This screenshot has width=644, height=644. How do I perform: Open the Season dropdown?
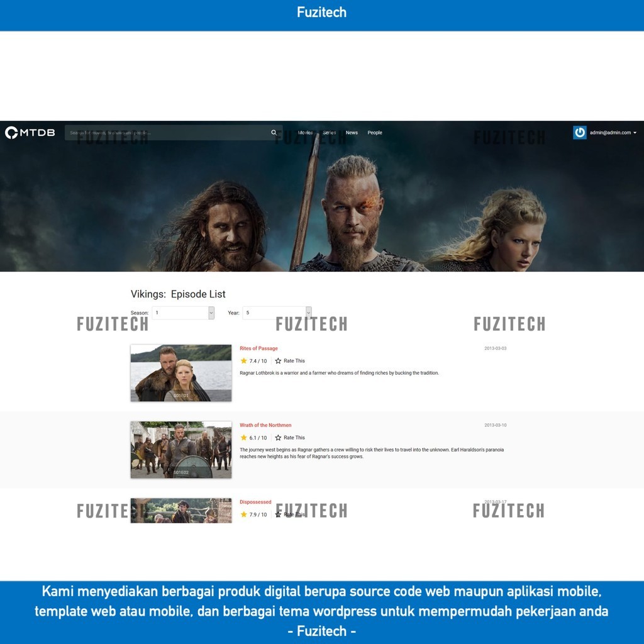coord(183,313)
